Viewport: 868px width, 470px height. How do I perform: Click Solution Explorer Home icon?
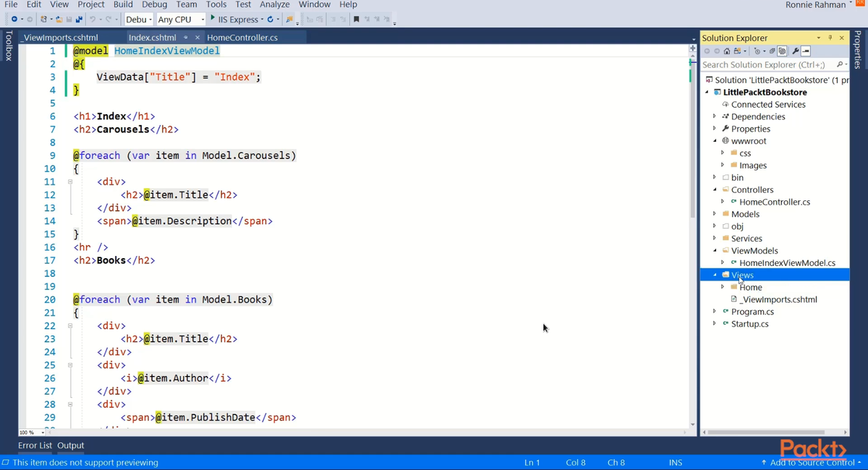click(727, 51)
